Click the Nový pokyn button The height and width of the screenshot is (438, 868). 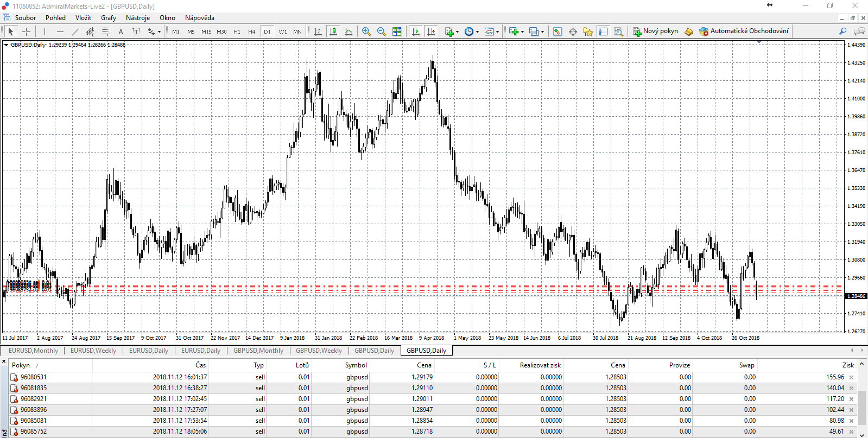(655, 31)
